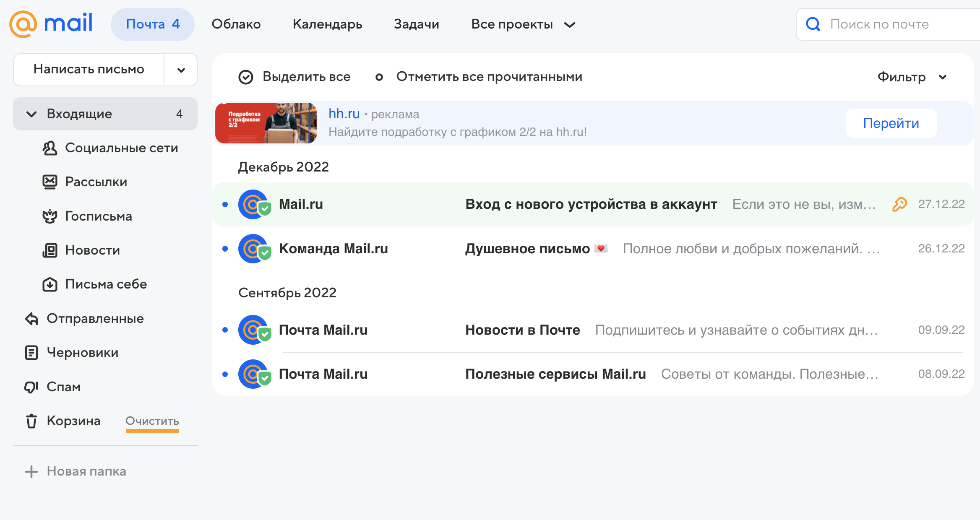Click the Перейти button in the ad
This screenshot has height=520, width=980.
pyautogui.click(x=891, y=123)
